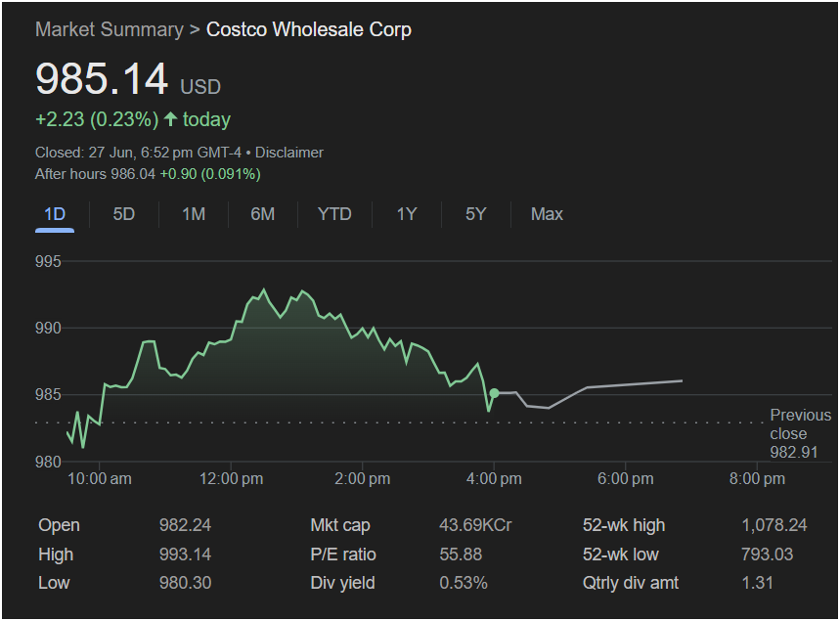Click the 980 y-axis label

[48, 462]
